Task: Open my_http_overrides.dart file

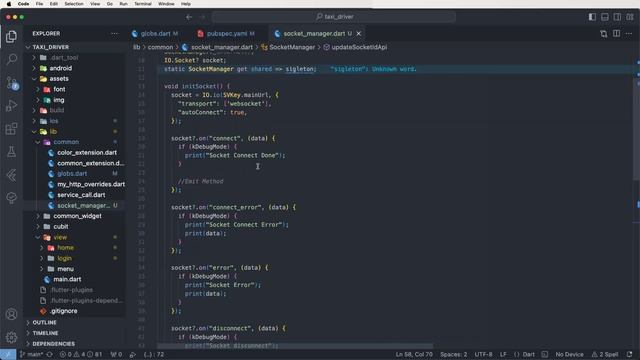Action: [91, 184]
